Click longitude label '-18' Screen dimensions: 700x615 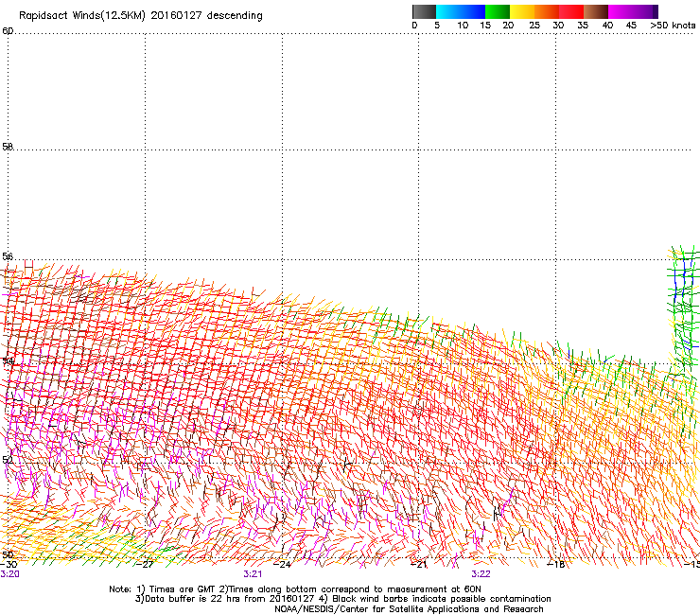(556, 565)
